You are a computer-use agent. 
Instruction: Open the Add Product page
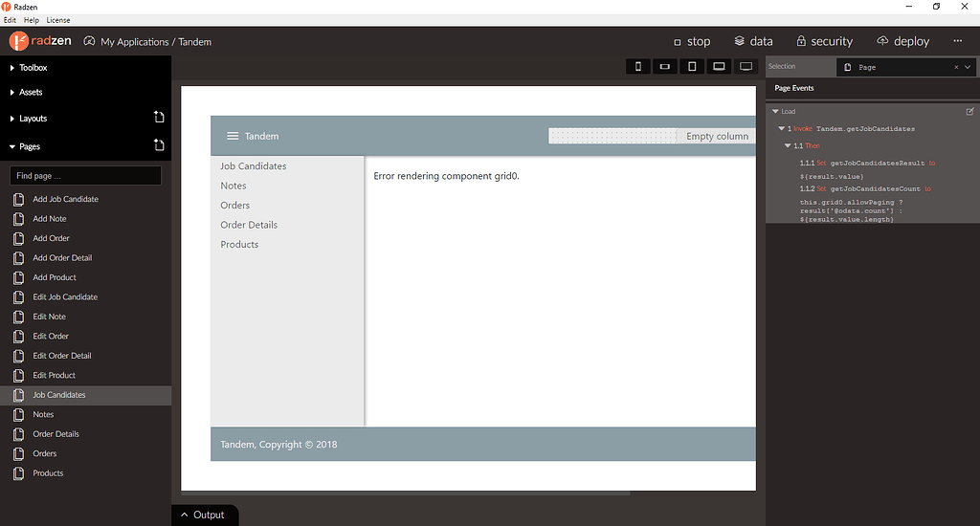pos(85,277)
